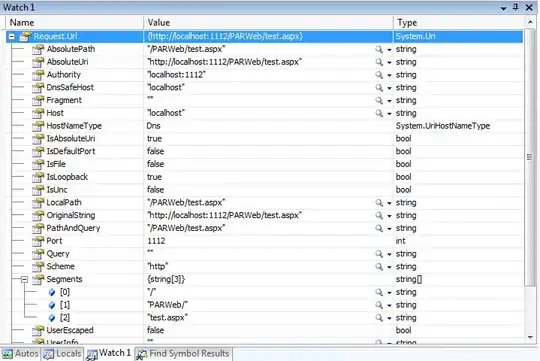Collapse the Request.Url tree node
Image resolution: width=540 pixels, height=361 pixels.
[12, 37]
